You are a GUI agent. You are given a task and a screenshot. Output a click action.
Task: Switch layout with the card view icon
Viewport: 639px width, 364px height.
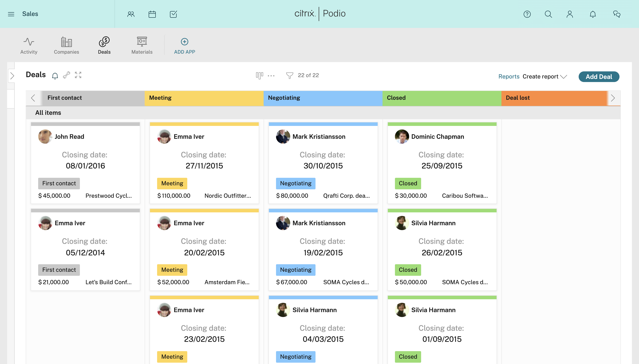[259, 76]
